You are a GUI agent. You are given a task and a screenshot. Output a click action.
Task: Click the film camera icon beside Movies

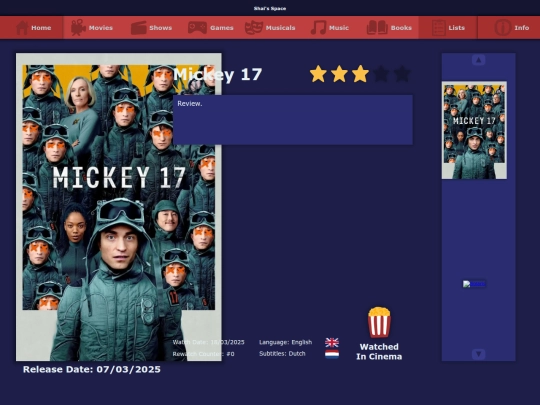click(79, 28)
